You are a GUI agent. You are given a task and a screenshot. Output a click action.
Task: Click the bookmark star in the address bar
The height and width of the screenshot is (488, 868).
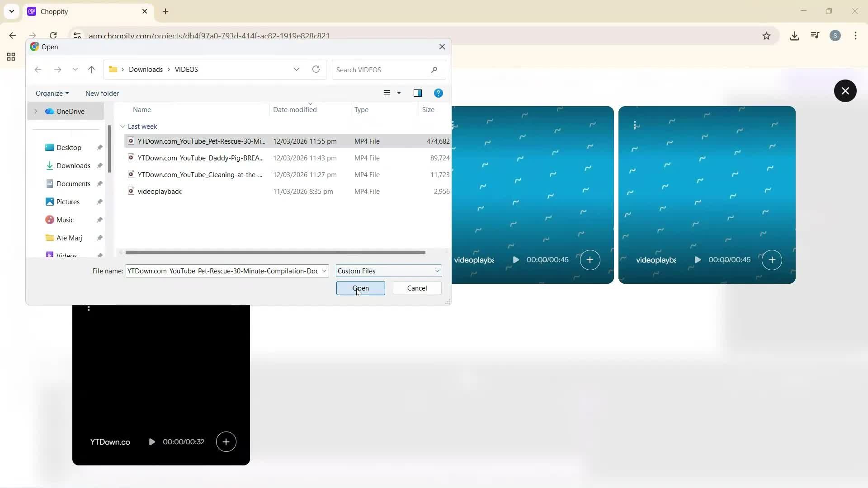point(767,35)
